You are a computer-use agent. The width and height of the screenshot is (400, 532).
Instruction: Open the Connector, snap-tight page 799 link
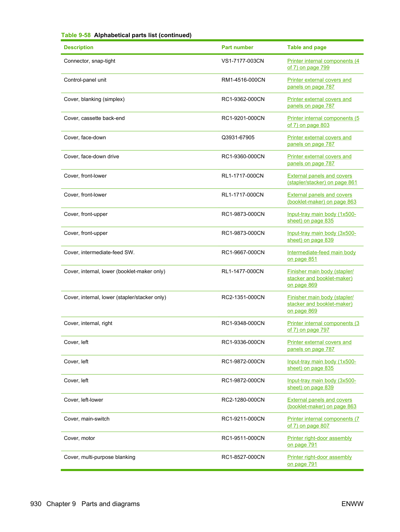point(323,64)
